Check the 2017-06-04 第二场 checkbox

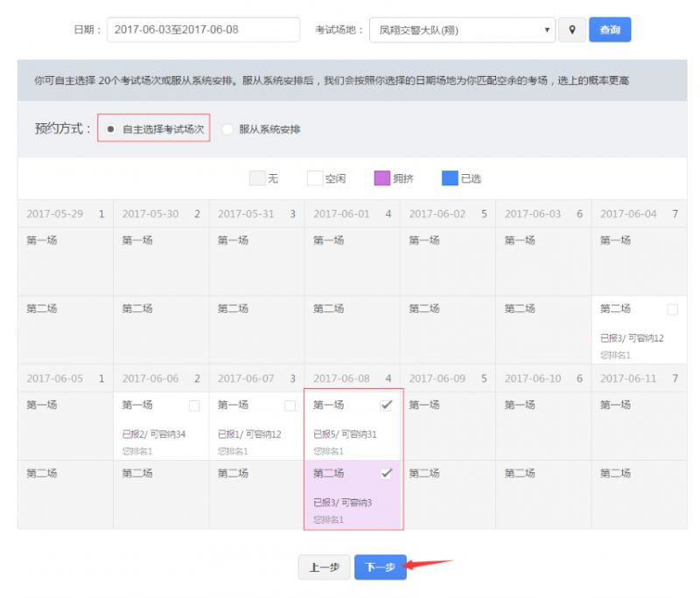672,309
